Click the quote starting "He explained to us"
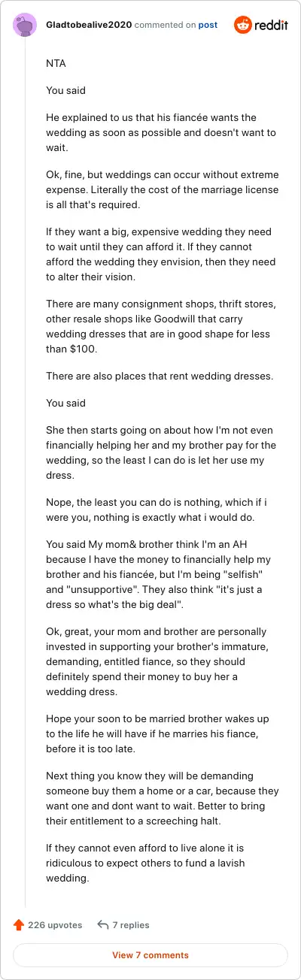301x980 pixels. click(151, 125)
